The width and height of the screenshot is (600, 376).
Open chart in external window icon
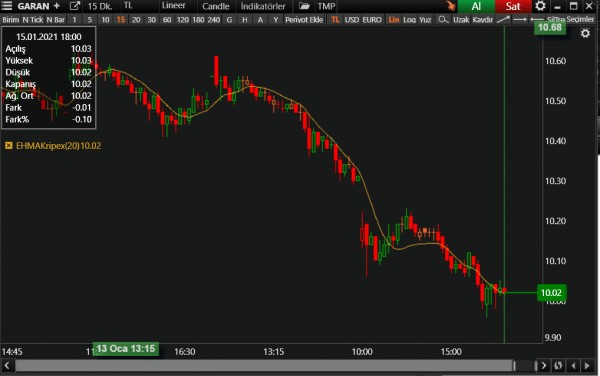click(x=75, y=6)
